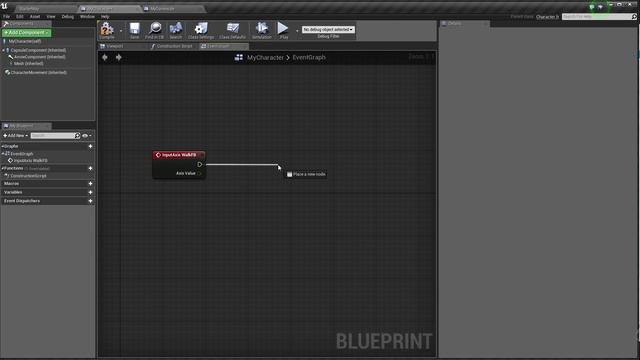Select the Event Graph tab
The width and height of the screenshot is (640, 360).
click(x=223, y=46)
